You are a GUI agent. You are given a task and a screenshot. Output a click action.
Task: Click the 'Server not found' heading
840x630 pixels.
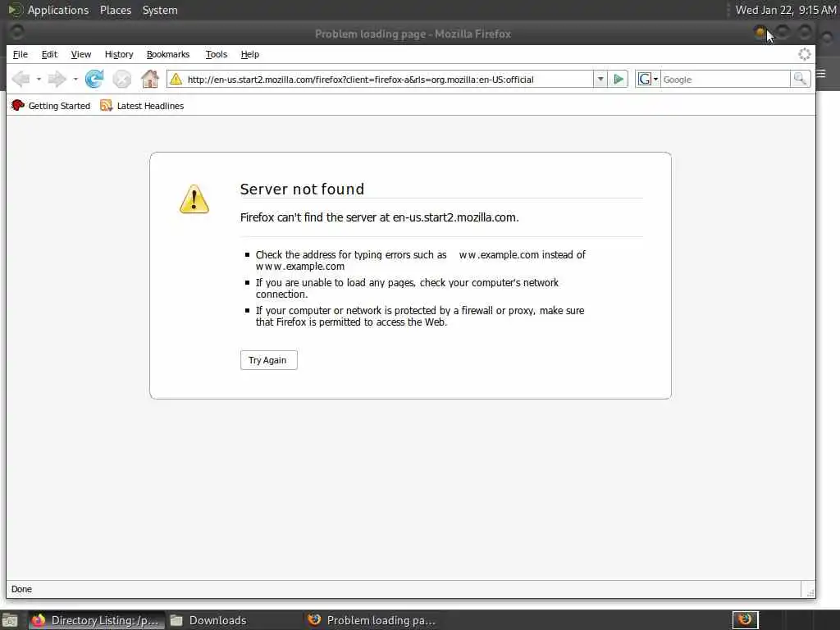(302, 189)
